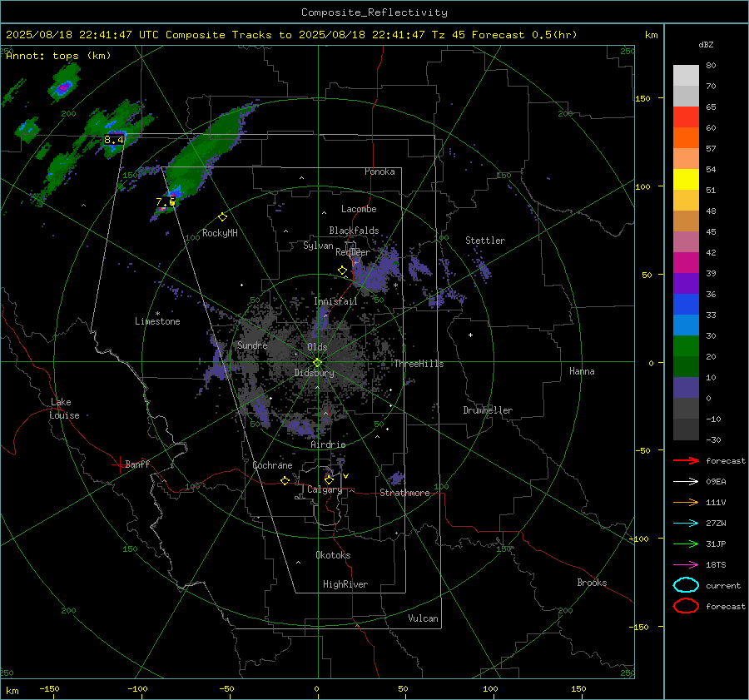Click the -150 tick on bottom axis
The image size is (749, 700).
coord(49,689)
